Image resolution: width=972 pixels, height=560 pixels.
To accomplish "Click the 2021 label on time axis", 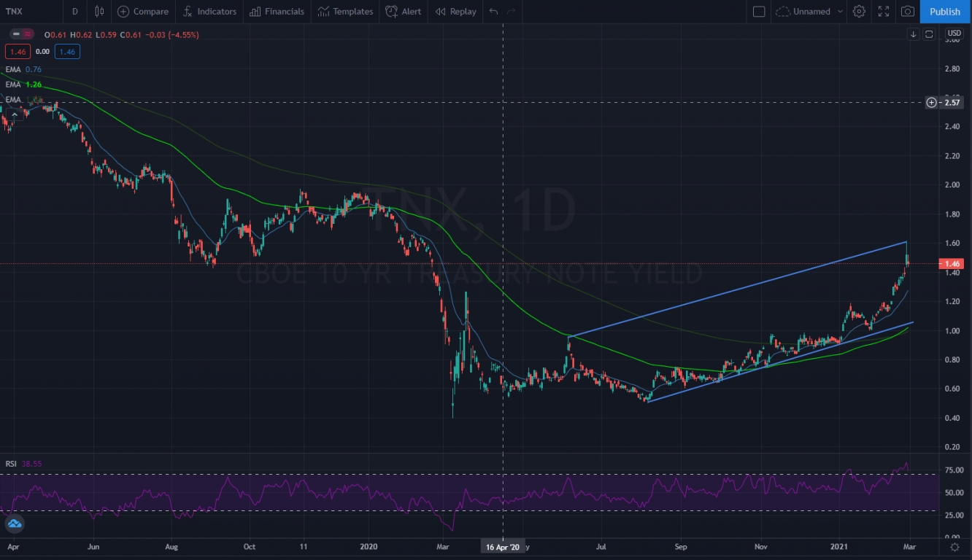I will [x=838, y=546].
